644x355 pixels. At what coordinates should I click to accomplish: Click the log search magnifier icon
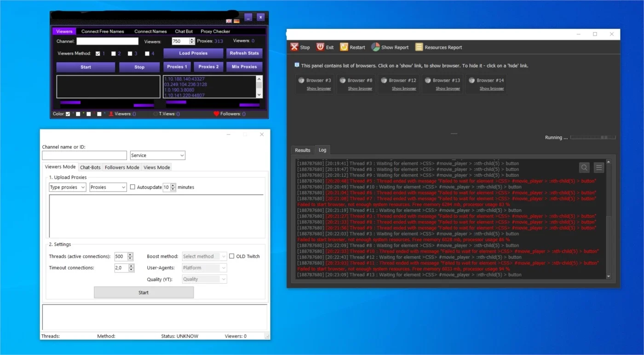point(584,168)
